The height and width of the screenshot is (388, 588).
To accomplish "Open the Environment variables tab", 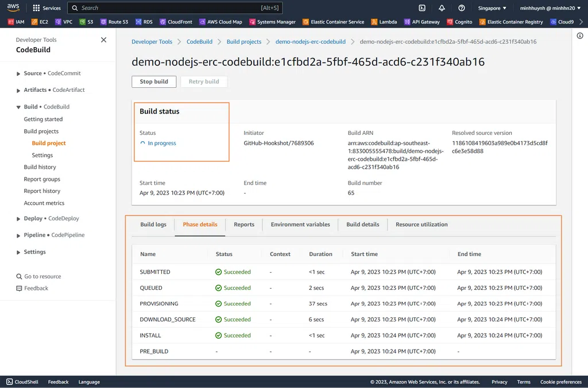I will point(300,224).
